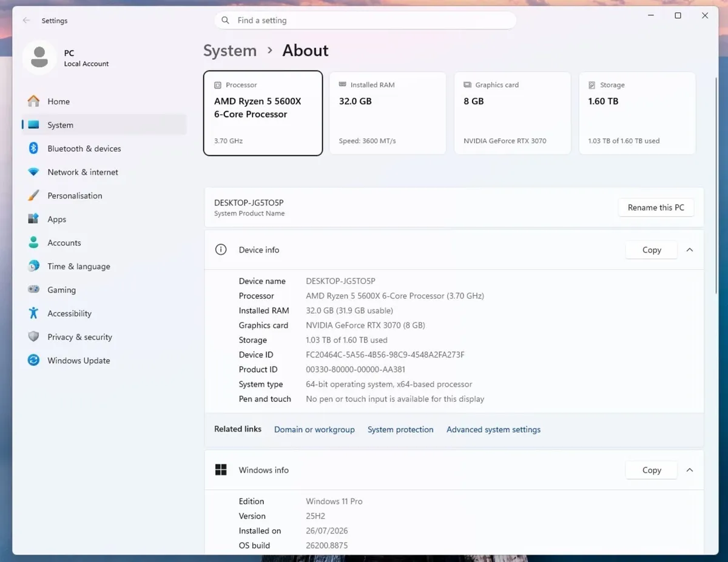The image size is (728, 562).
Task: Click the Apps icon in sidebar
Action: [34, 219]
